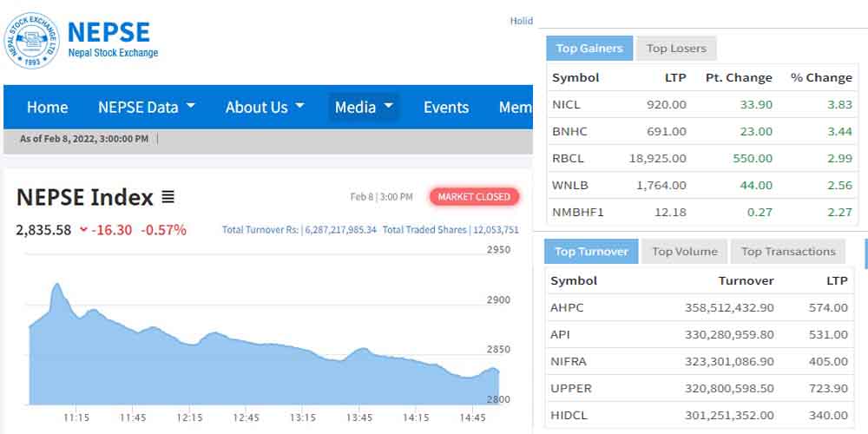This screenshot has height=434, width=868.
Task: Click the NEPSE logo emblem
Action: [33, 40]
